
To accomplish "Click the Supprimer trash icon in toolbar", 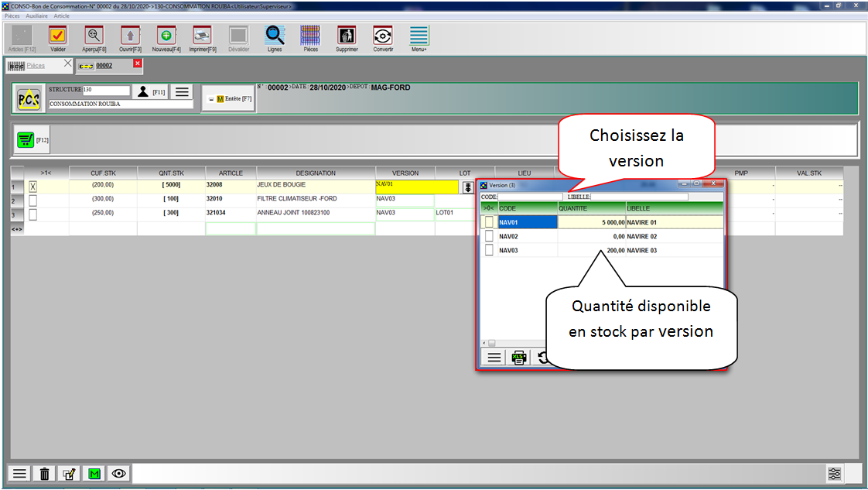I will coord(347,36).
